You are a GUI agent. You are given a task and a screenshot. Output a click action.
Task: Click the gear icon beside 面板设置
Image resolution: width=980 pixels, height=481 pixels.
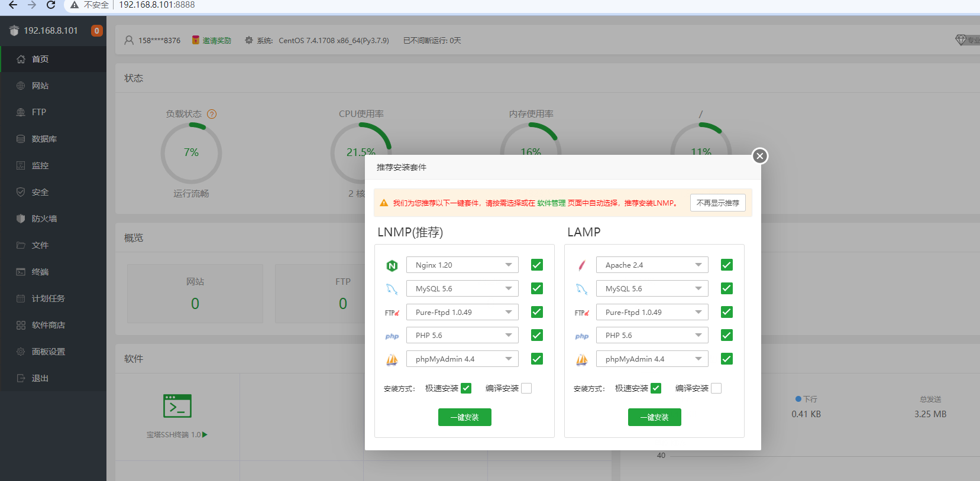(x=21, y=352)
